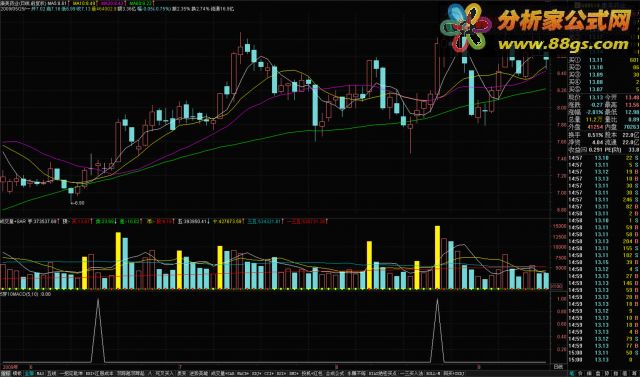
Task: Open the 死叉买入 formula tab
Action: [x=164, y=373]
